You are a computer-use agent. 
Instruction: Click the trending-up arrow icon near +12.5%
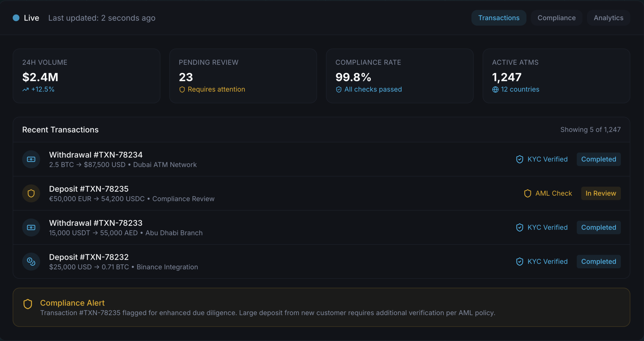pos(25,90)
